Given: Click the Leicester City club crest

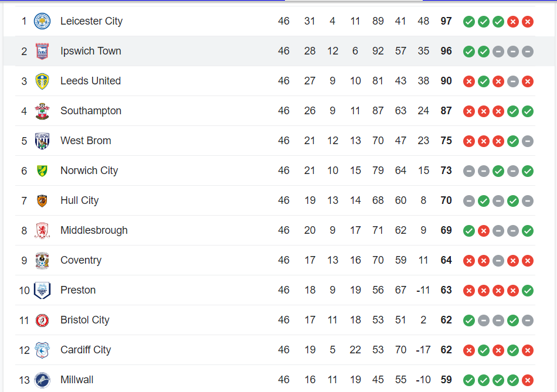Looking at the screenshot, I should pos(42,22).
